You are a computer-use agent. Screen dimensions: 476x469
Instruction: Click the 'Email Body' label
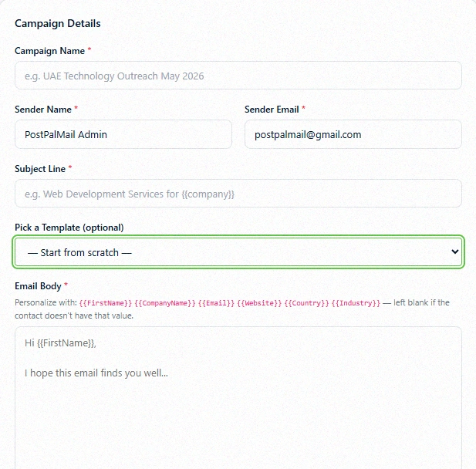pyautogui.click(x=38, y=286)
